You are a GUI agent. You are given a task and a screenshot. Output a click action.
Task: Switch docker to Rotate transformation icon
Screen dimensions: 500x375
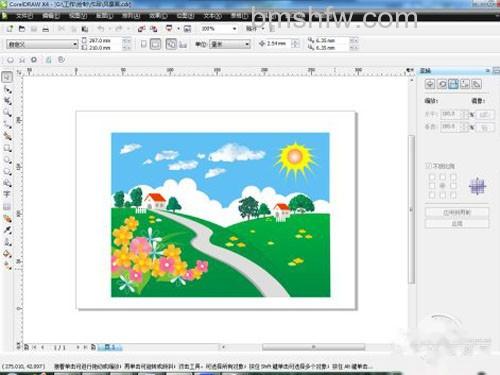(442, 84)
